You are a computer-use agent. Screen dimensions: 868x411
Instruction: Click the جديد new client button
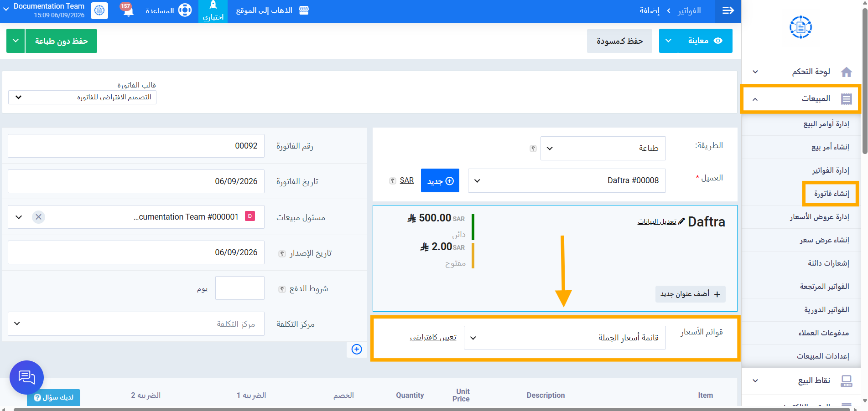440,180
